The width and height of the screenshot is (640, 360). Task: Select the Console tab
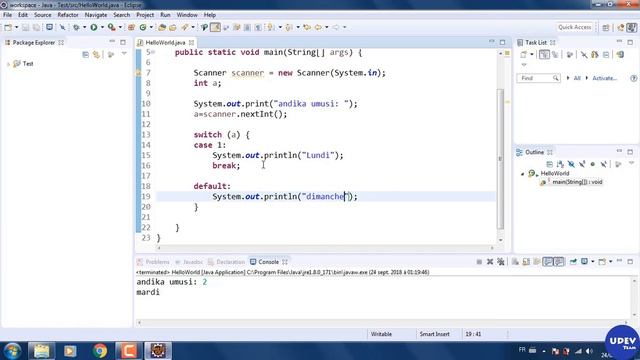point(268,262)
